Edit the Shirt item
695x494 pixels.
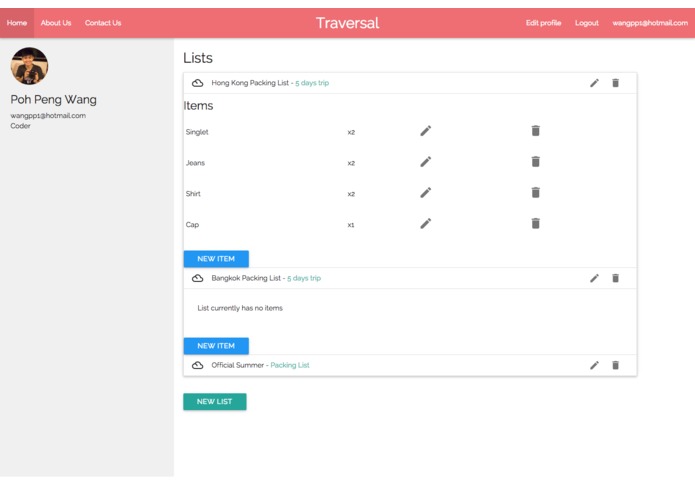pyautogui.click(x=426, y=193)
